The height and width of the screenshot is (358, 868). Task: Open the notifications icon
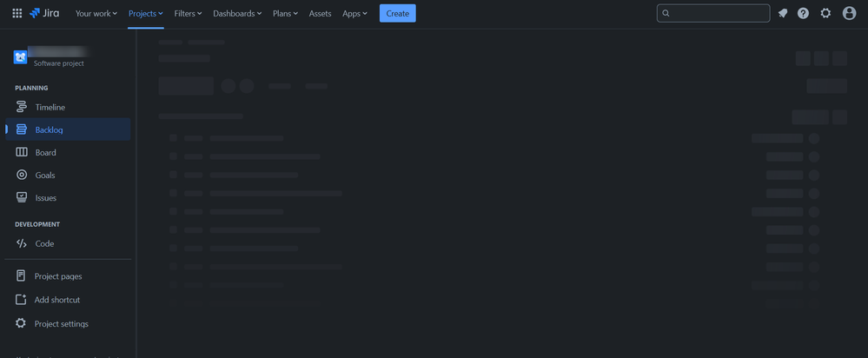pos(782,13)
